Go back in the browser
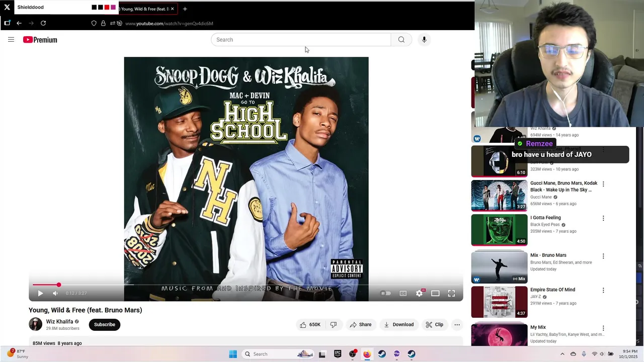This screenshot has width=644, height=362. 19,23
